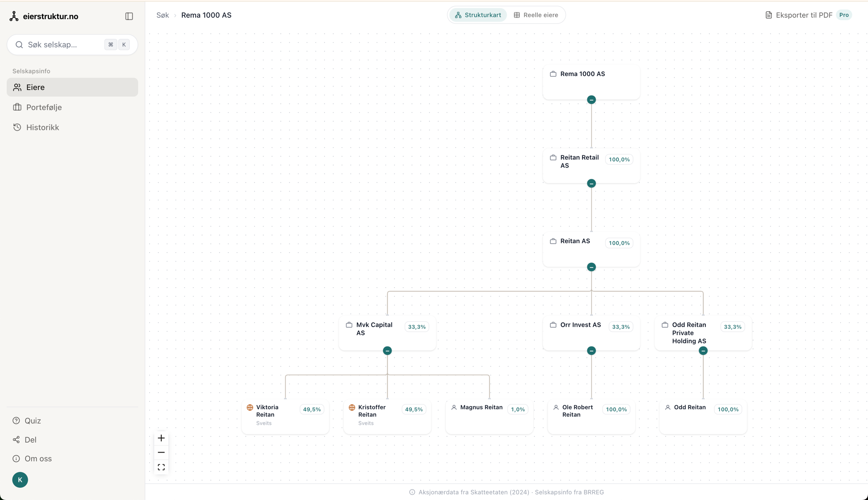Screen dimensions: 868x500
Task: Click Rema 1000 AS breadcrumb text
Action: [206, 15]
